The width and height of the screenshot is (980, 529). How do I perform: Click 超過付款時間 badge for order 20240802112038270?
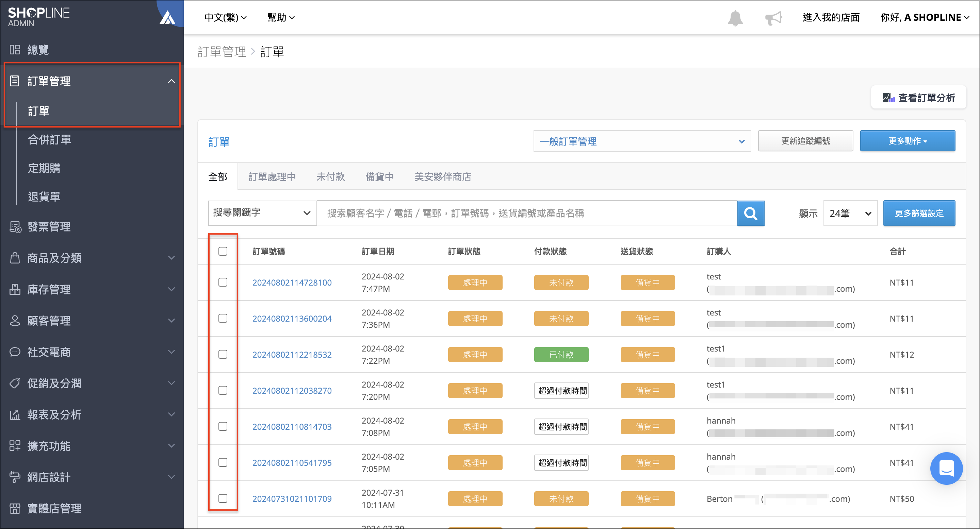point(561,391)
